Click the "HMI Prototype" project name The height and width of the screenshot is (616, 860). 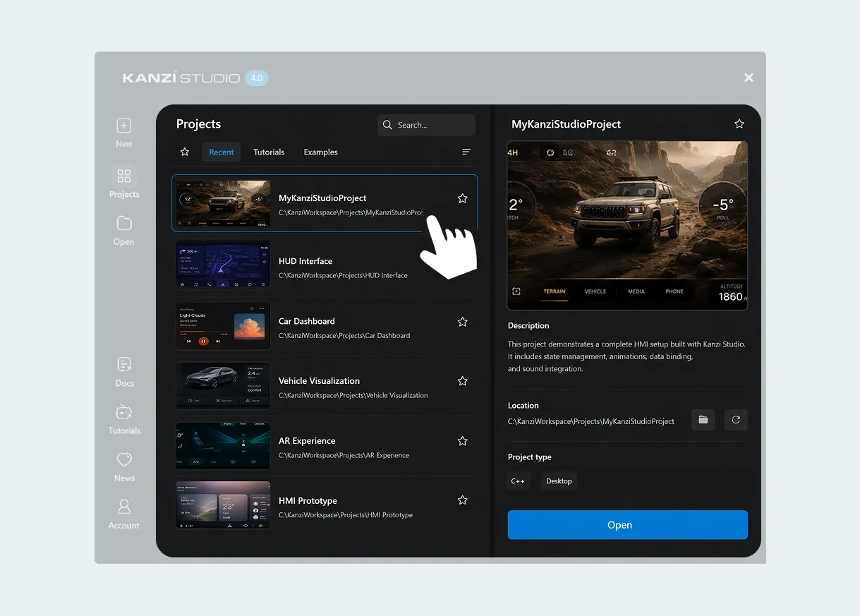coord(308,501)
